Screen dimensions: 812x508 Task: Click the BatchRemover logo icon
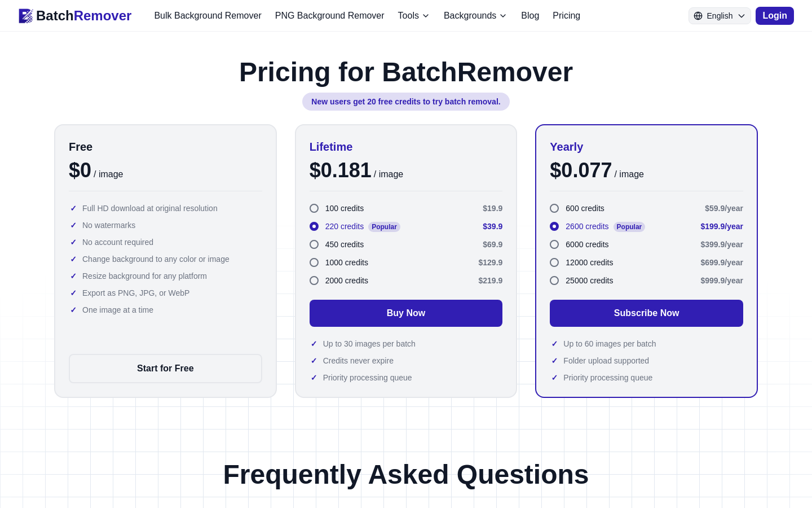click(x=26, y=16)
